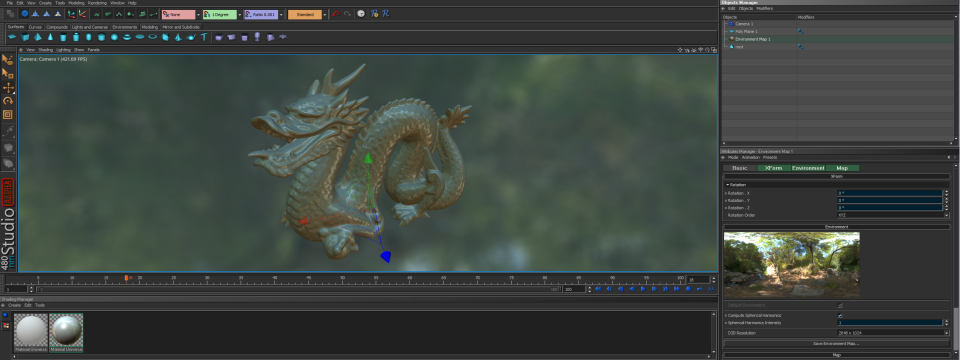
Task: Click the Rotation X value field
Action: pos(890,193)
